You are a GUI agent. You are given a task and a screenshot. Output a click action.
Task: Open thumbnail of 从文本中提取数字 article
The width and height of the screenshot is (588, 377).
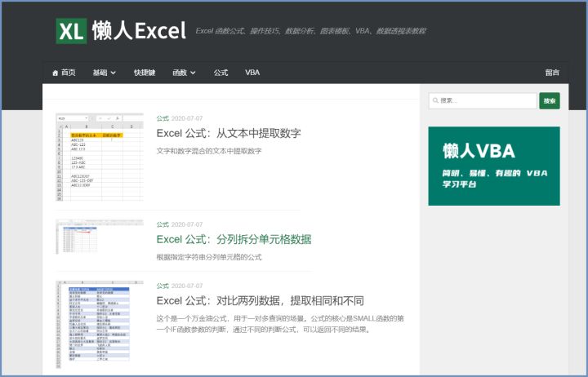click(x=100, y=157)
